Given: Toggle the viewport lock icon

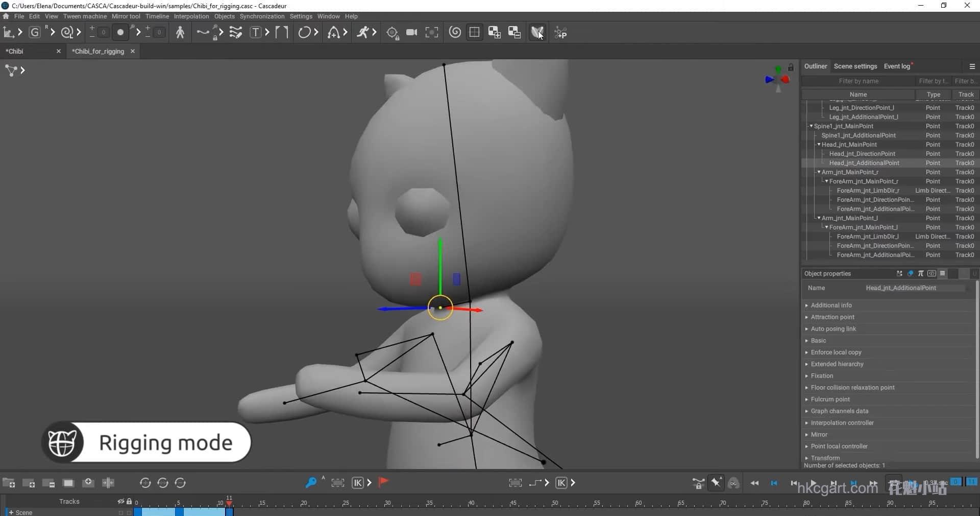Looking at the screenshot, I should [x=791, y=67].
